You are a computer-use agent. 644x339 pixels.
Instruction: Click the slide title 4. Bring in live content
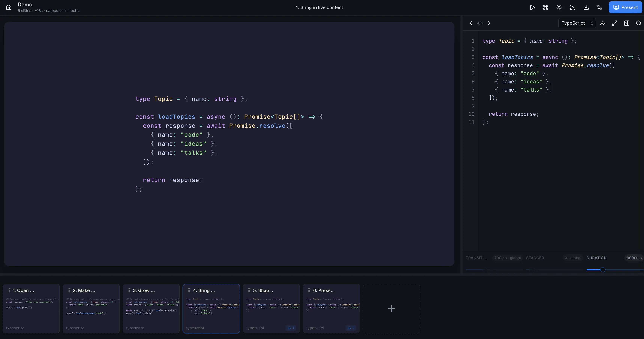(319, 7)
